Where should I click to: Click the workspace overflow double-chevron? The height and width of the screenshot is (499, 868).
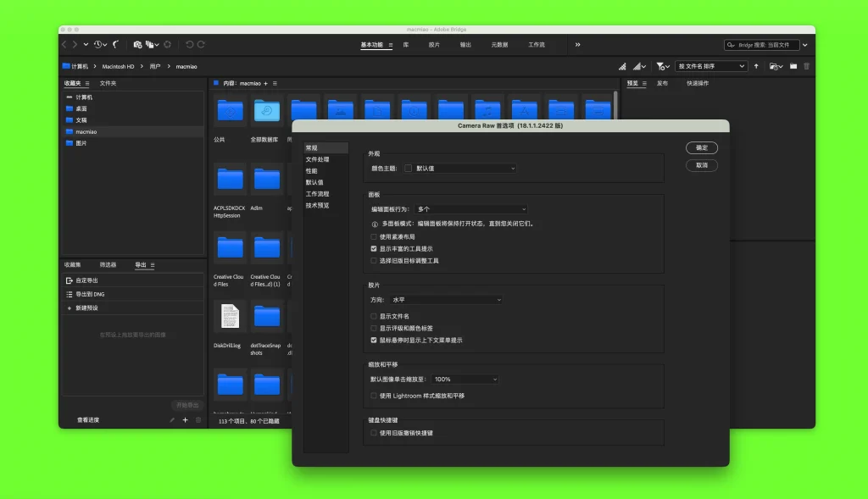point(577,45)
